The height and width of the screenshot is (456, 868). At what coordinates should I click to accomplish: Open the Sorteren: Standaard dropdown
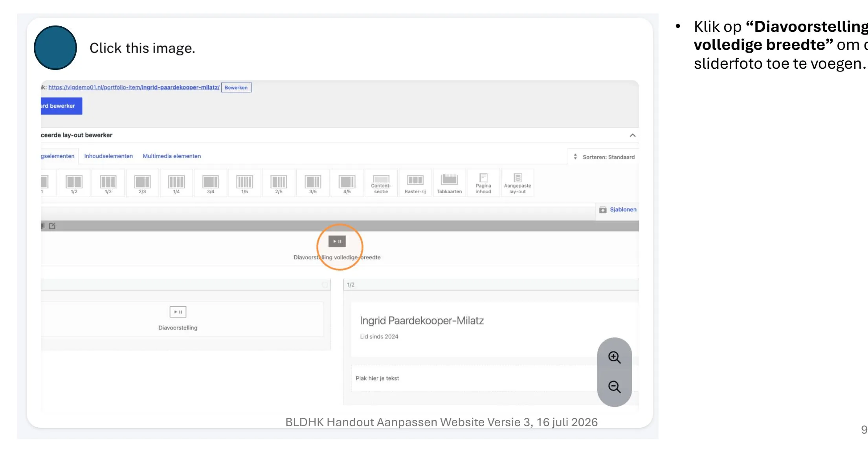pyautogui.click(x=604, y=157)
